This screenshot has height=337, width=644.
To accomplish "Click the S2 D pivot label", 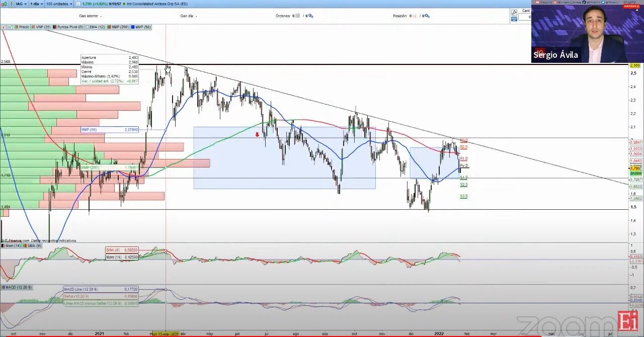I will 464,185.
